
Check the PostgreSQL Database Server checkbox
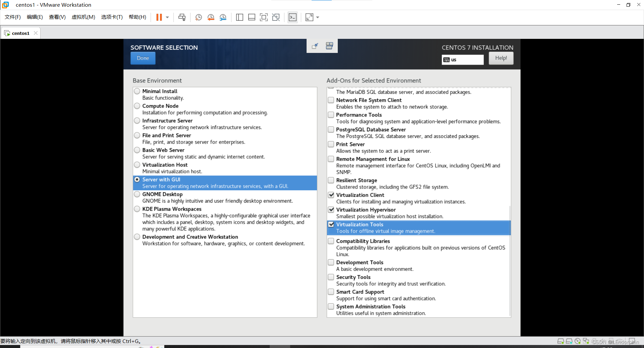click(x=331, y=129)
